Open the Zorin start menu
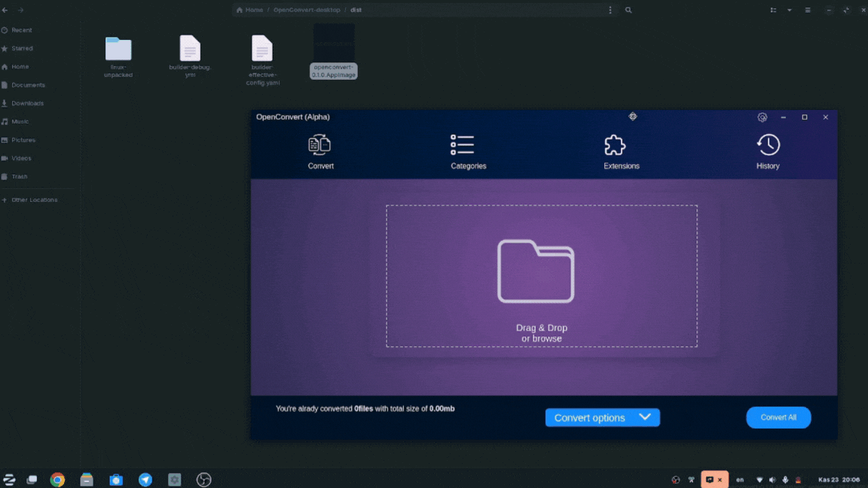Viewport: 868px width, 488px height. coord(9,480)
